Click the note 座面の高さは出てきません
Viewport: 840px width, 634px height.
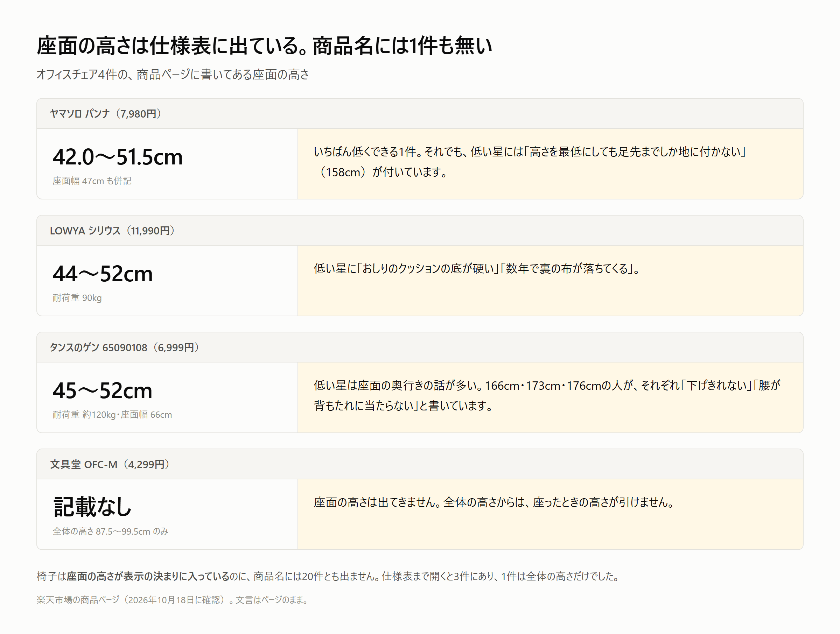click(x=495, y=503)
